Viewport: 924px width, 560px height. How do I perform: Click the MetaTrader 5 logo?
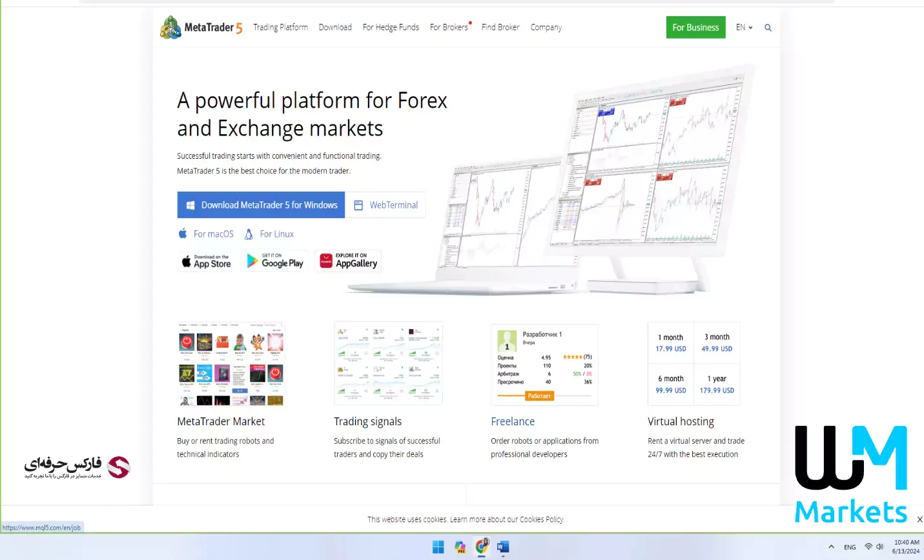(x=201, y=27)
